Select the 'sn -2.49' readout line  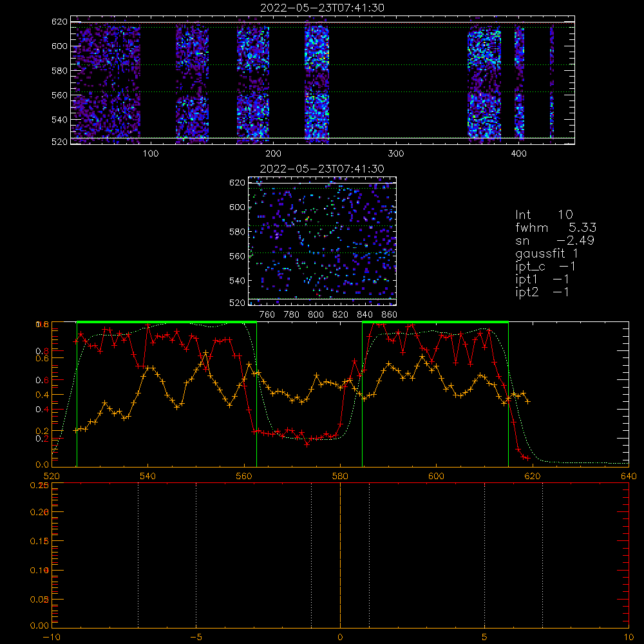point(555,240)
